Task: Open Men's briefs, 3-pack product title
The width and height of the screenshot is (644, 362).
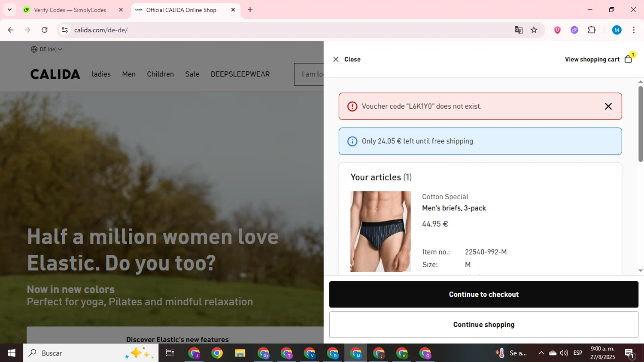Action: tap(454, 208)
